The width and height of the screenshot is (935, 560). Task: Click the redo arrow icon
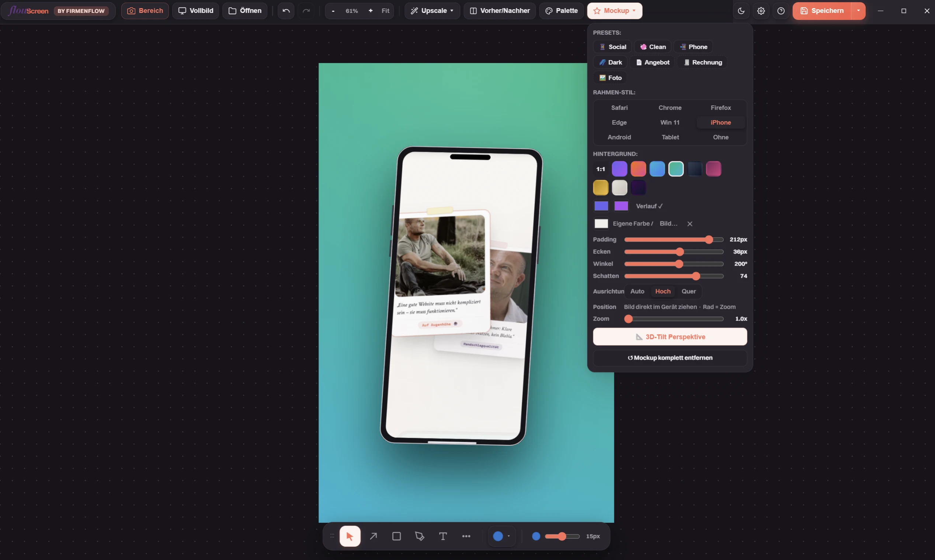306,11
